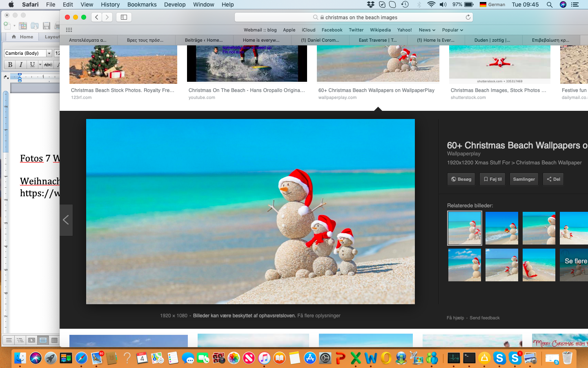Click the Safari address search field
Image resolution: width=588 pixels, height=368 pixels.
coord(354,17)
